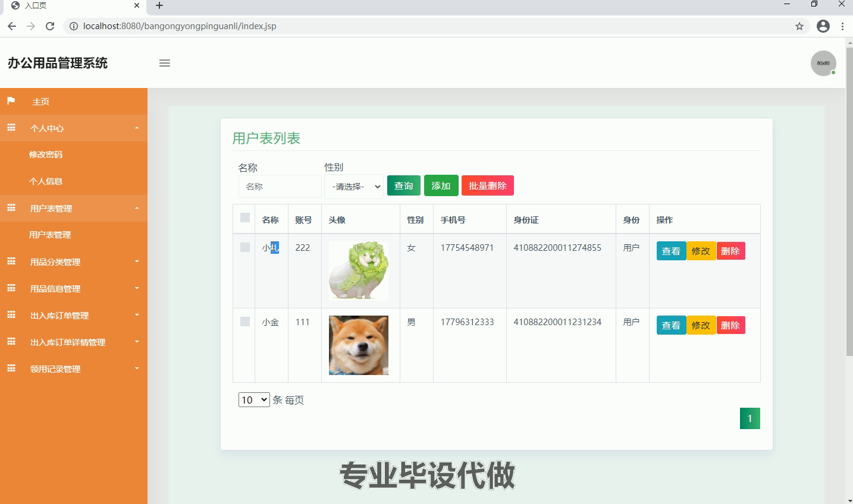
Task: Click ID number 410882200011231234
Action: (557, 322)
